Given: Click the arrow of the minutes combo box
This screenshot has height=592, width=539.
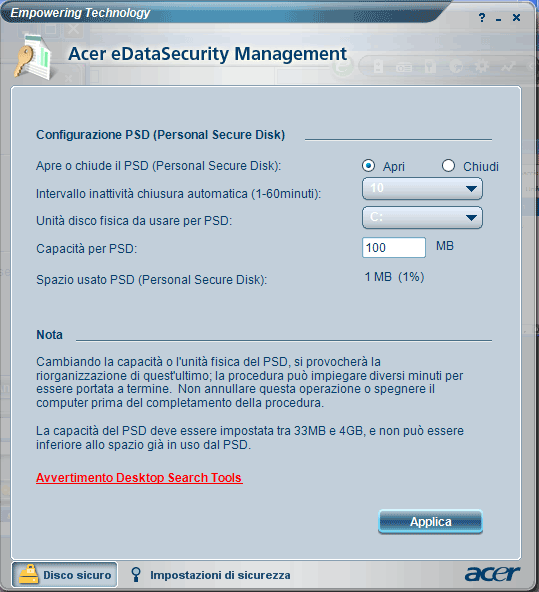Looking at the screenshot, I should tap(471, 188).
